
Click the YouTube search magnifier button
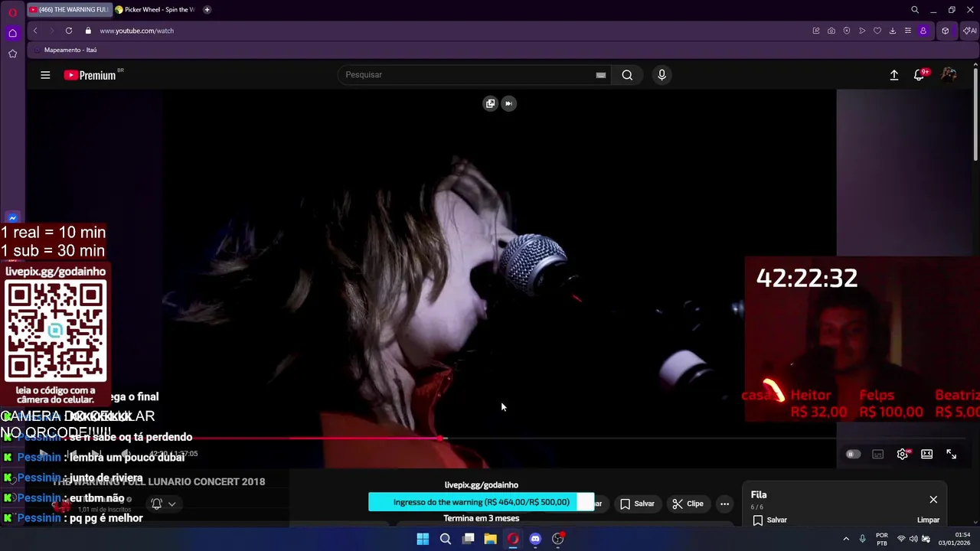tap(627, 75)
